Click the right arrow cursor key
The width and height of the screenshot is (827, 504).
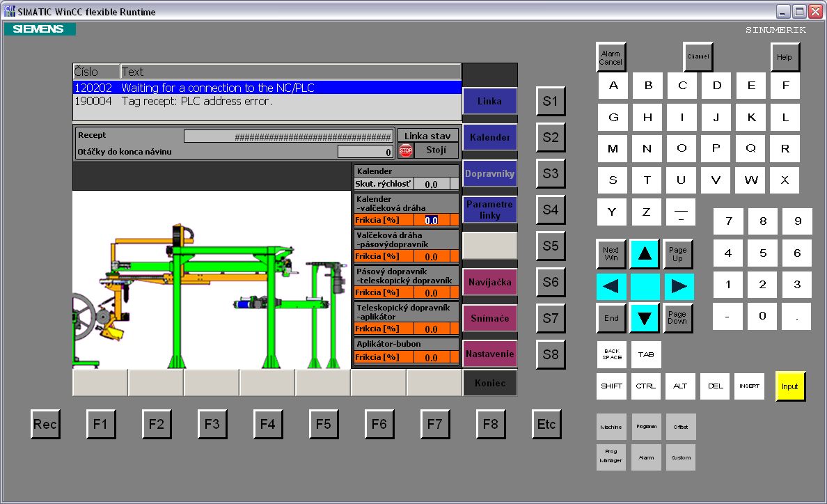click(679, 286)
